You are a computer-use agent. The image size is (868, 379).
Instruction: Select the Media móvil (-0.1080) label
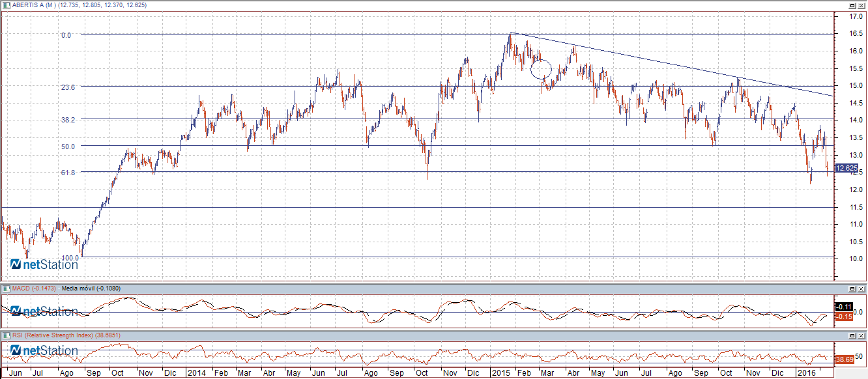click(92, 288)
